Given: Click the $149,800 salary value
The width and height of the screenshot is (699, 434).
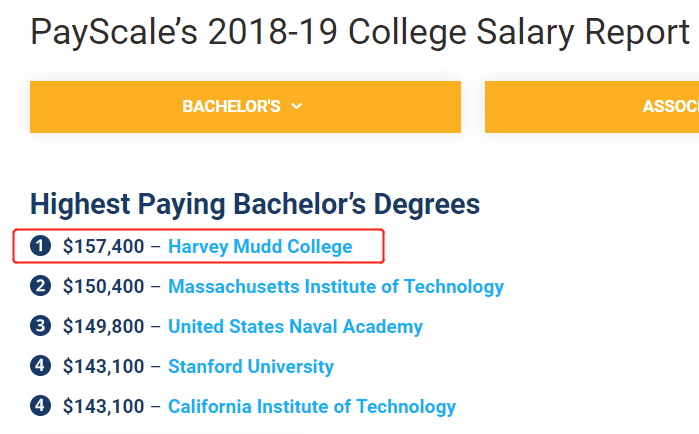Looking at the screenshot, I should (x=103, y=327).
